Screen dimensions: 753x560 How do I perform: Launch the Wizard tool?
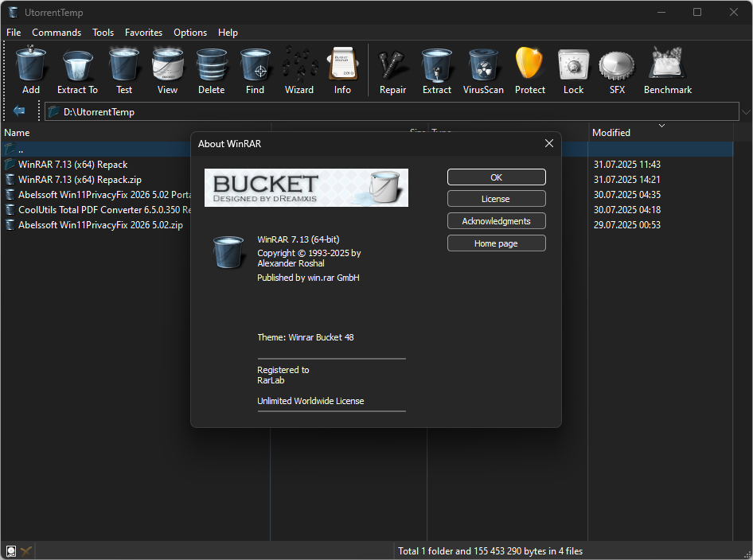[299, 71]
